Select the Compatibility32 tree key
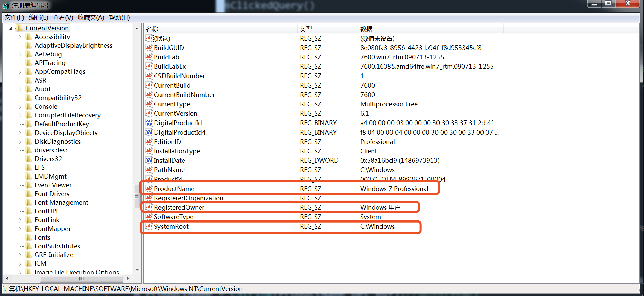Viewport: 644px width, 296px height. point(58,98)
